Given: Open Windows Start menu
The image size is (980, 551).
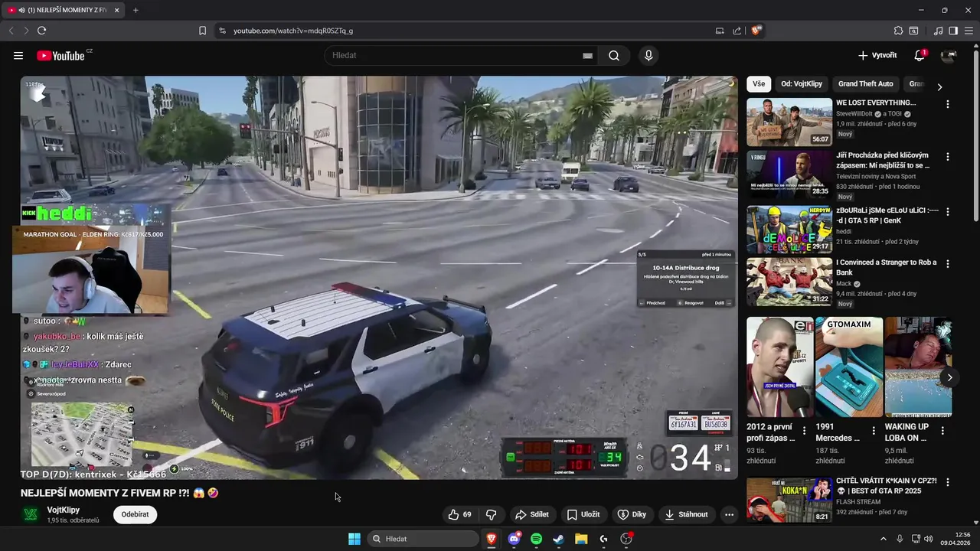Looking at the screenshot, I should click(x=354, y=539).
